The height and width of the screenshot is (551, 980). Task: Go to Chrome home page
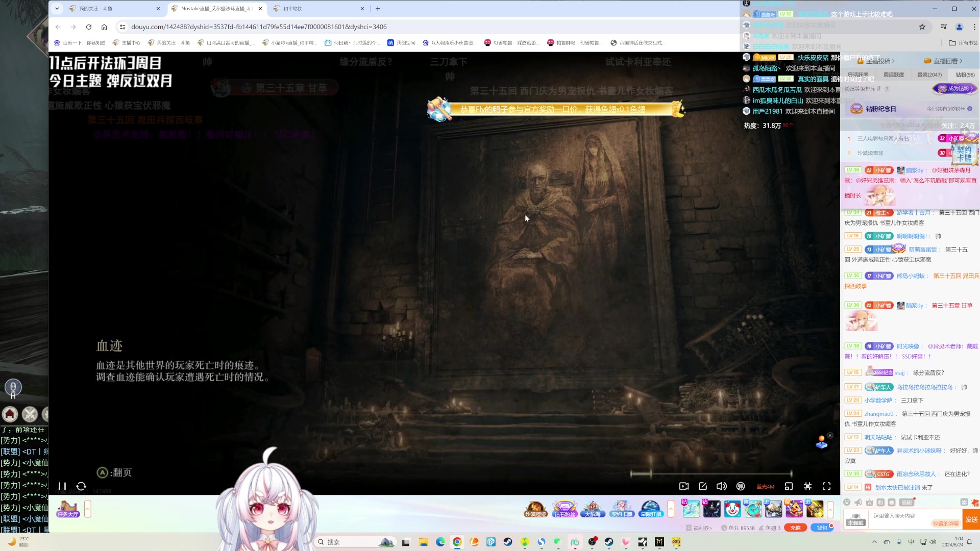click(x=104, y=27)
